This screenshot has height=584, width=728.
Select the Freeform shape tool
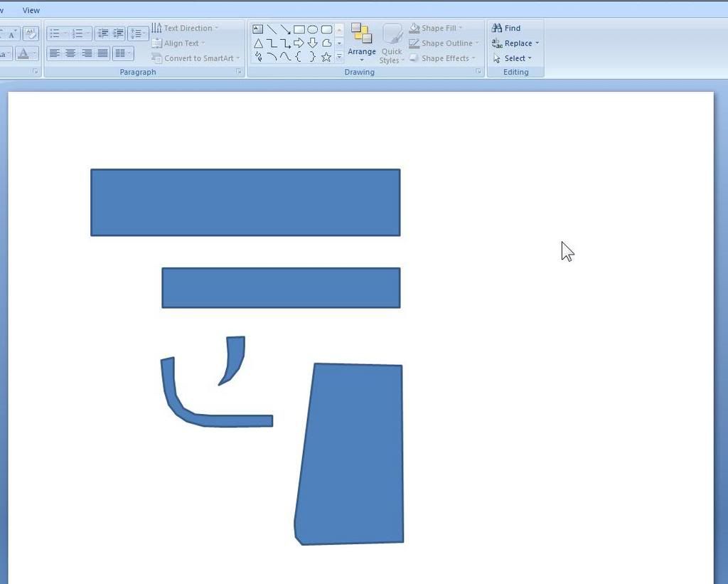326,43
